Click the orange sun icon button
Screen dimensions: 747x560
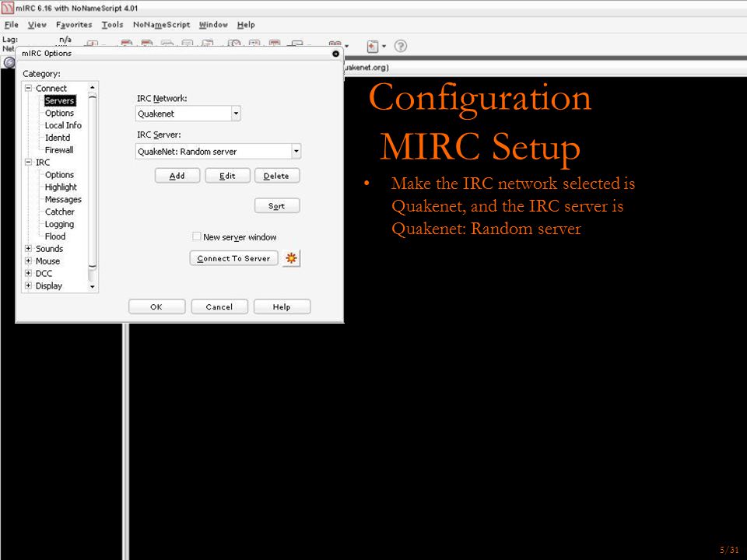coord(291,258)
